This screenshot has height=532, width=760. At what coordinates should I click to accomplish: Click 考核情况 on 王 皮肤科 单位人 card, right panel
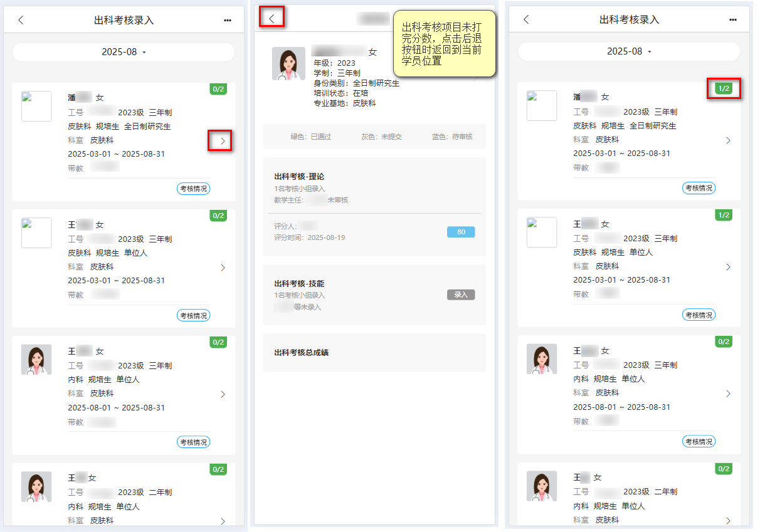[699, 315]
